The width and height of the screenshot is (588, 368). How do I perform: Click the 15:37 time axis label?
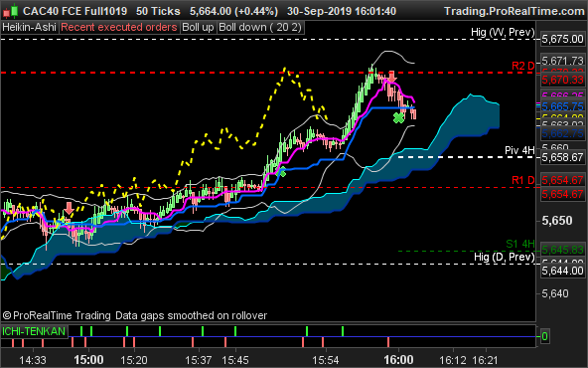pos(198,360)
